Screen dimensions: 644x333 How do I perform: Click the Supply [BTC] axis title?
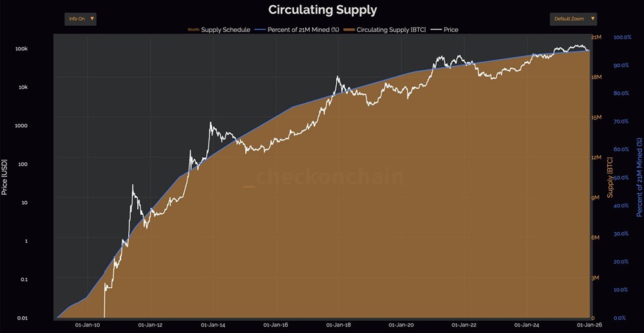[609, 176]
